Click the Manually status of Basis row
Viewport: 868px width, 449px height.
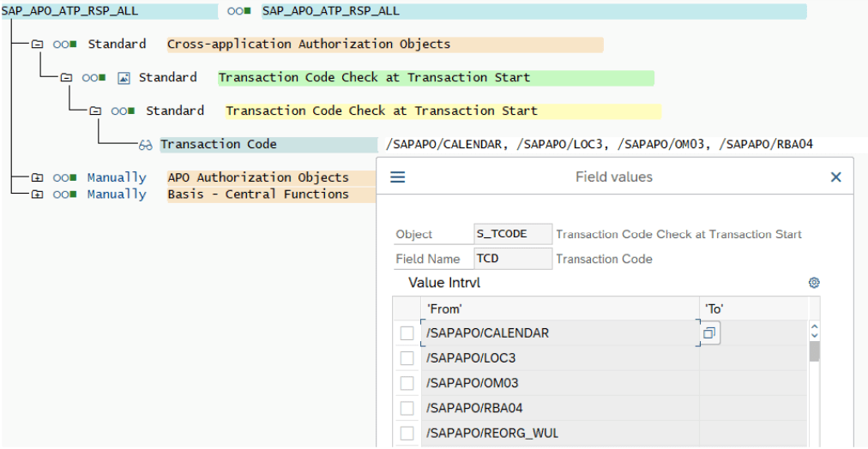click(x=117, y=195)
